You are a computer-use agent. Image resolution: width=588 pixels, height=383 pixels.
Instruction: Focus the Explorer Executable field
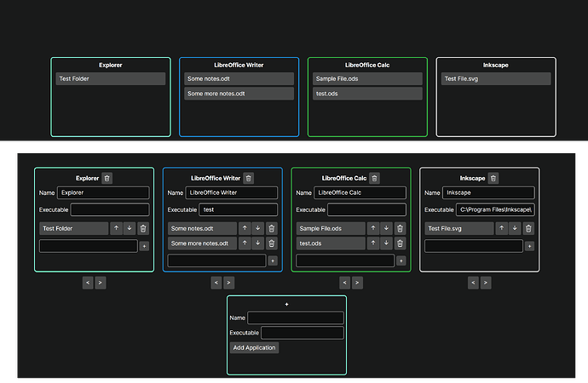pyautogui.click(x=110, y=209)
